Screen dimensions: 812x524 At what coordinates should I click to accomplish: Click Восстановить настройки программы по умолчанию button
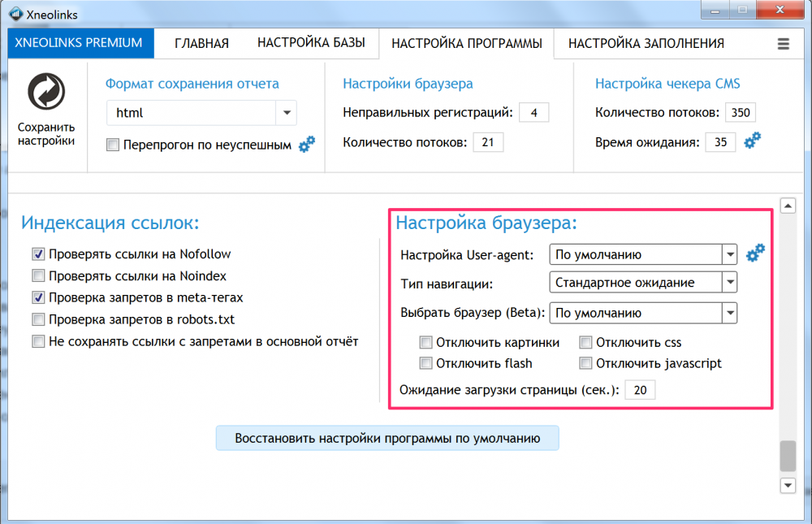387,439
